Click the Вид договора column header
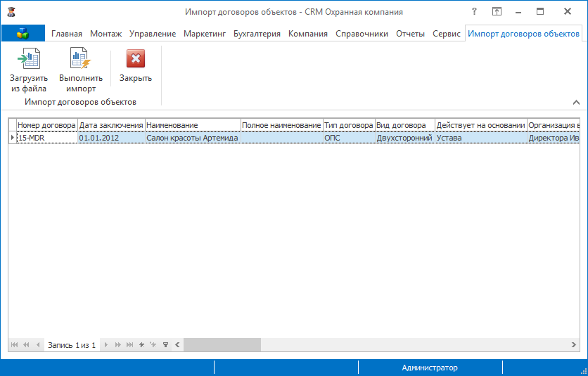The image size is (588, 376). [x=405, y=125]
